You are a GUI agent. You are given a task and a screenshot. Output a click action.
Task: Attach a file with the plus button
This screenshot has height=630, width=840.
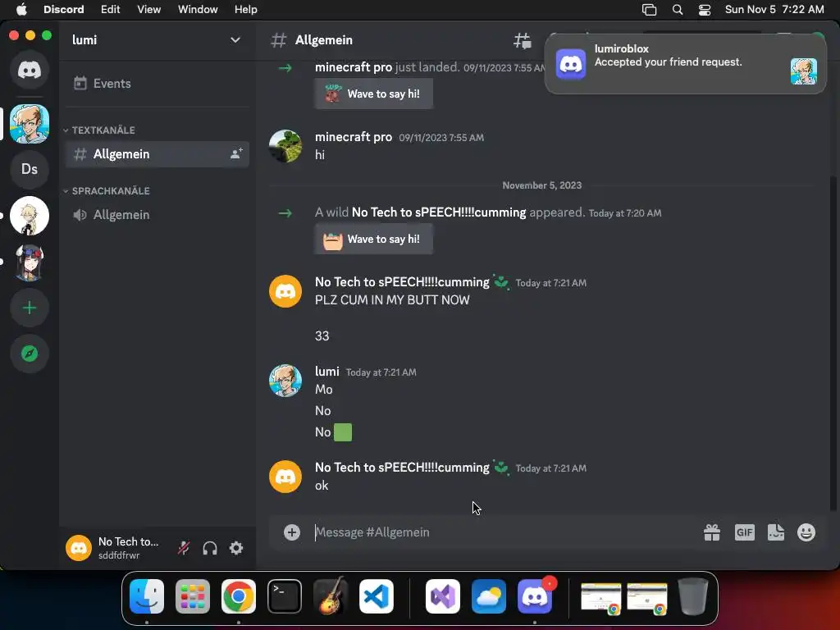click(292, 532)
